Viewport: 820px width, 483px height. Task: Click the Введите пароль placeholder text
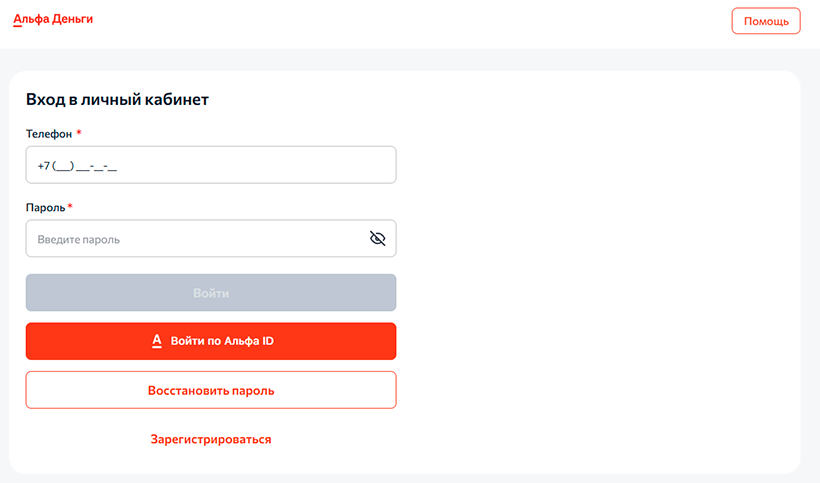tap(85, 240)
